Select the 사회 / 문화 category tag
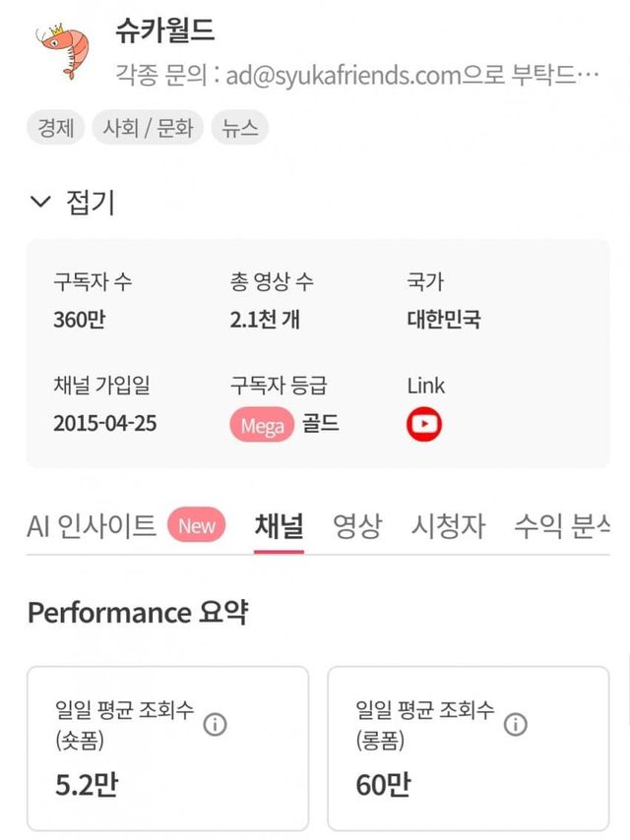The height and width of the screenshot is (840, 630). pos(148,128)
